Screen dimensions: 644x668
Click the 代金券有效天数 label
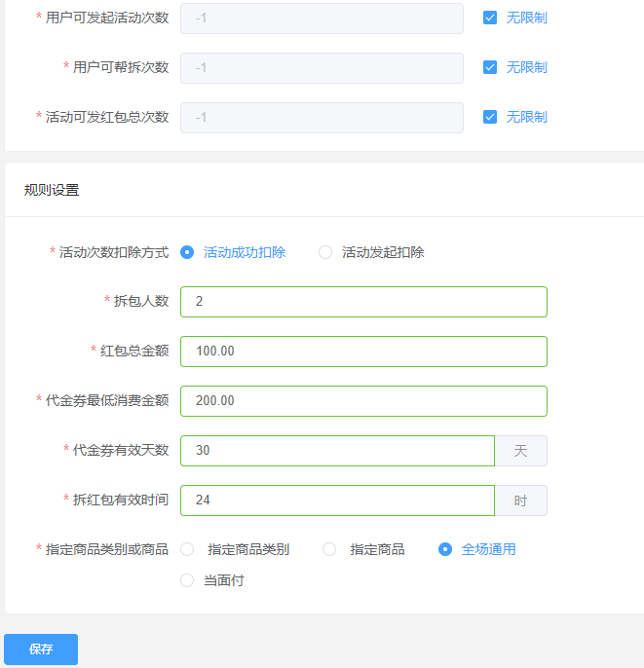(x=121, y=450)
